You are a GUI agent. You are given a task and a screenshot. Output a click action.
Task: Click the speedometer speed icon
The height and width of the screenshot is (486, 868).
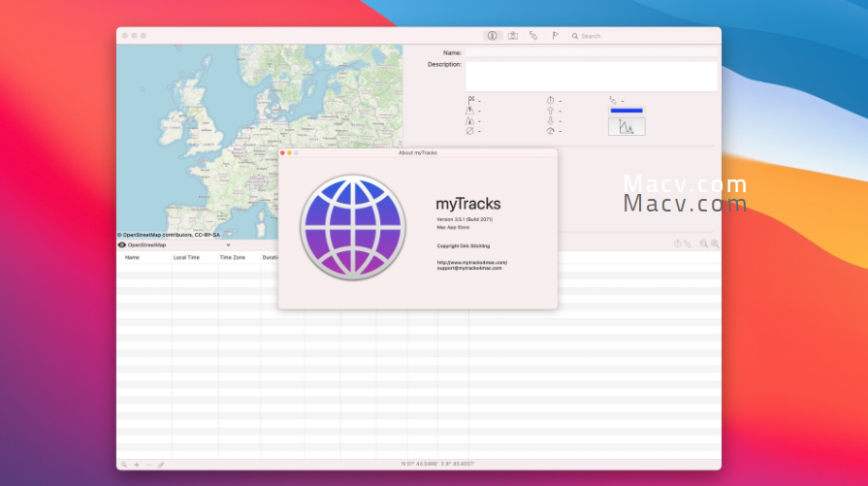click(x=550, y=131)
